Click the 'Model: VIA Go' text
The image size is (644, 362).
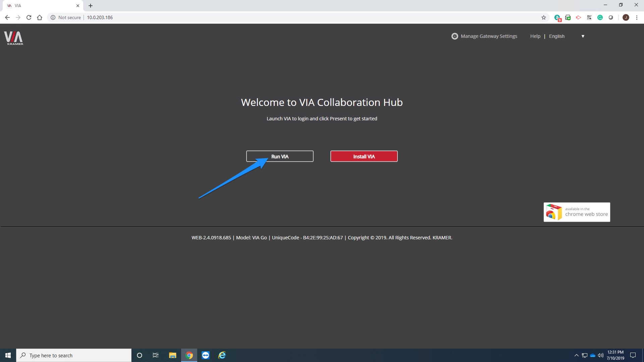pyautogui.click(x=252, y=238)
